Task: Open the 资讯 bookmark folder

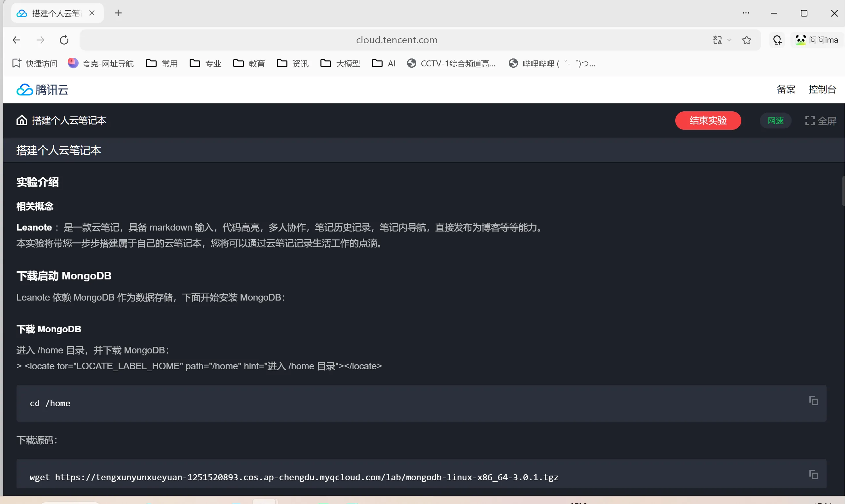Action: 292,63
